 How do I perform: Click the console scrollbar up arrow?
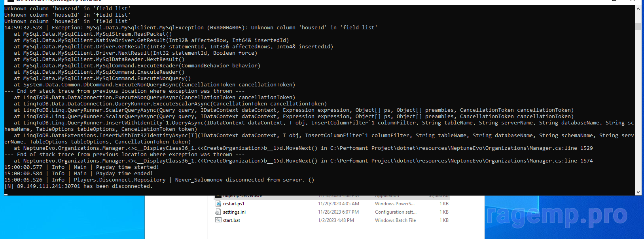click(638, 9)
